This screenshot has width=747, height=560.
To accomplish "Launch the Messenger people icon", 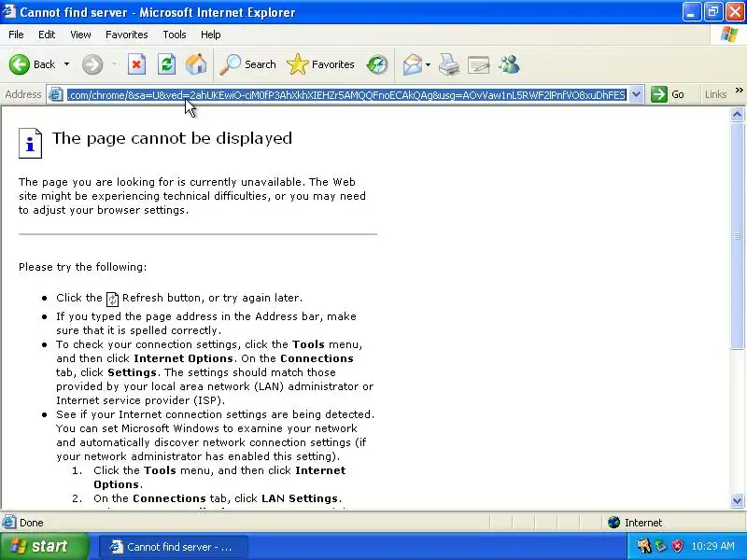I will point(509,64).
